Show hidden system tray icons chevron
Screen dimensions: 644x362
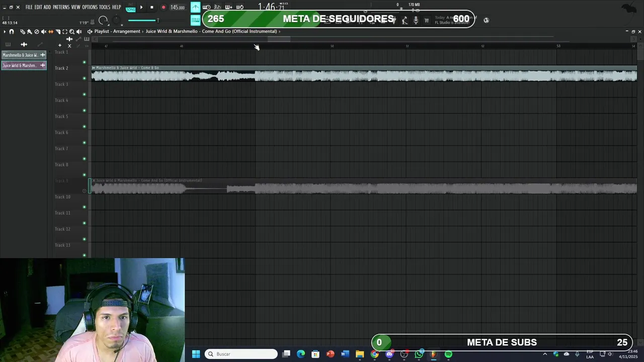click(x=545, y=354)
